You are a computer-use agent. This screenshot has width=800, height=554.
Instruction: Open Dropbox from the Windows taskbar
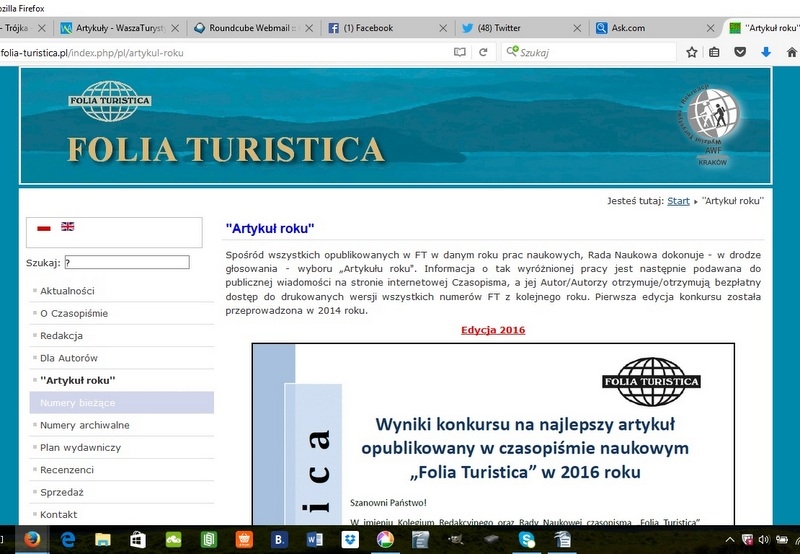coord(350,539)
